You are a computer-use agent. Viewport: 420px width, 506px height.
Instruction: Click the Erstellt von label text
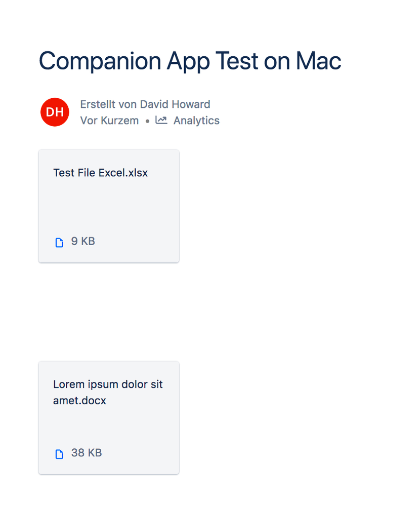click(109, 104)
